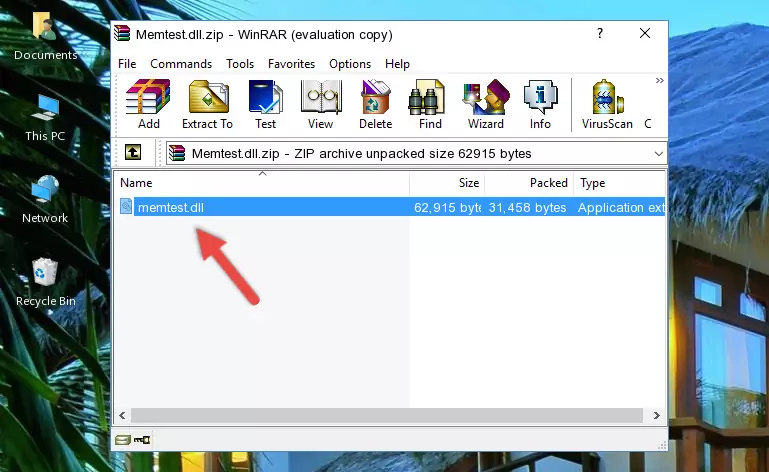Click the Delete toolbar icon
769x472 pixels.
(x=376, y=104)
